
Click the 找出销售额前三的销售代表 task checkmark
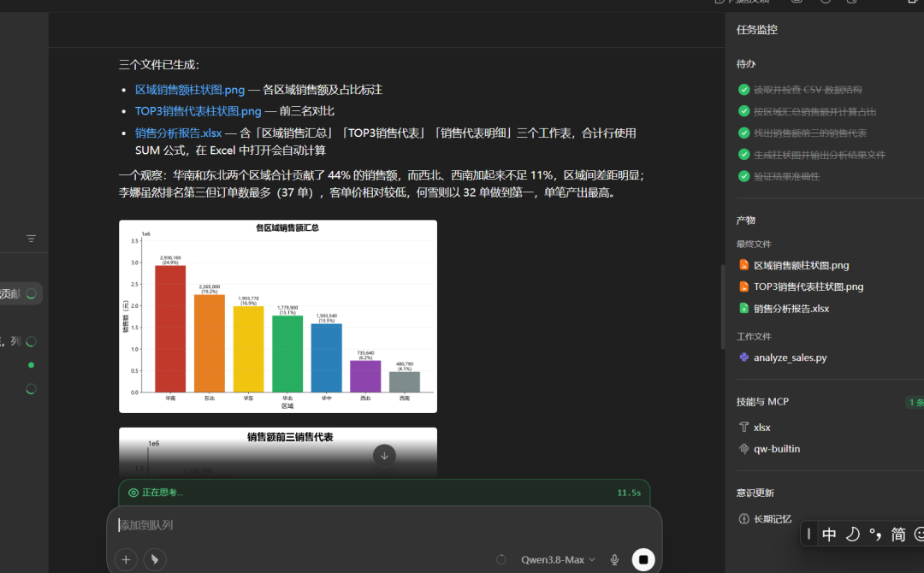pyautogui.click(x=743, y=133)
